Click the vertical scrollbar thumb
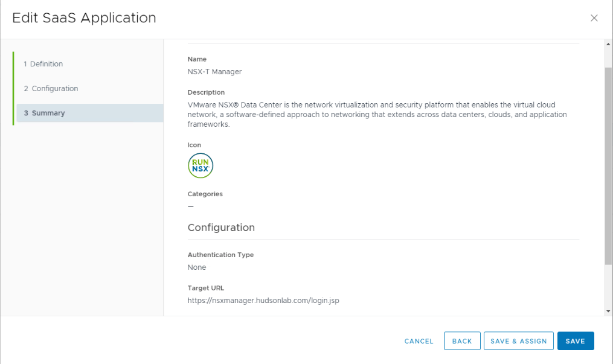This screenshot has height=364, width=613. 608,166
